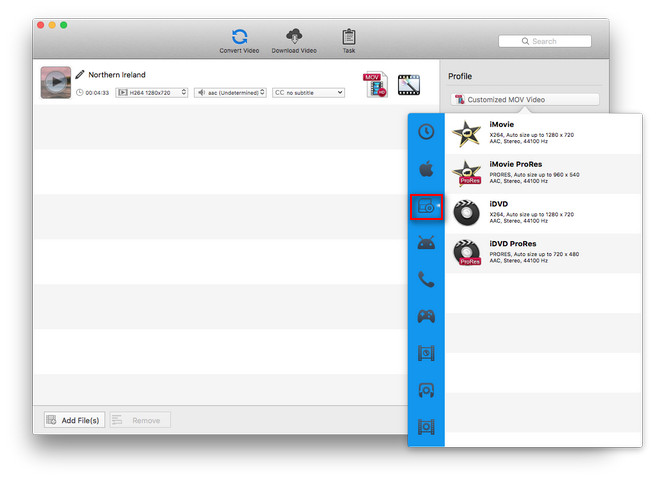
Task: Select the headphone audio category
Action: pos(426,390)
